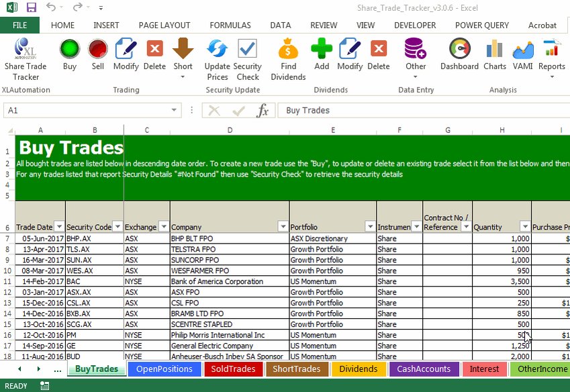Image resolution: width=570 pixels, height=392 pixels.
Task: Open the Interest sheet tab
Action: pyautogui.click(x=484, y=369)
